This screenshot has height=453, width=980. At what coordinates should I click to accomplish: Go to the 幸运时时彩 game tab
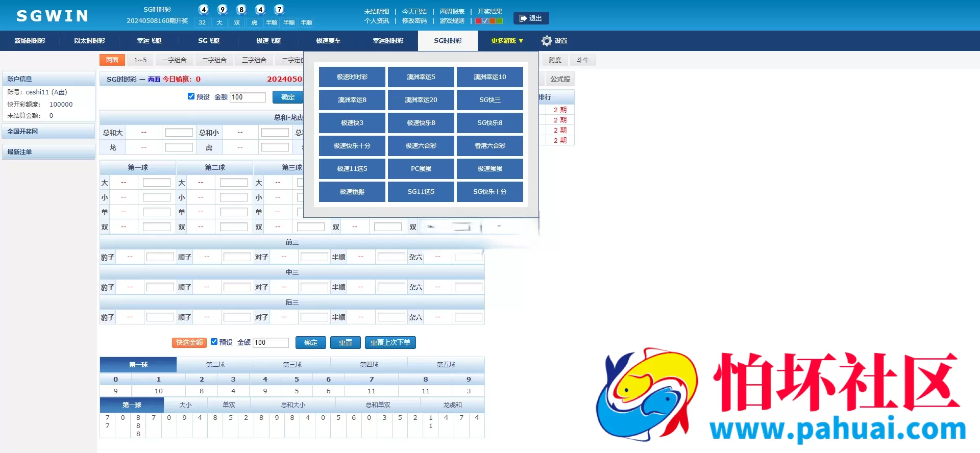(388, 41)
